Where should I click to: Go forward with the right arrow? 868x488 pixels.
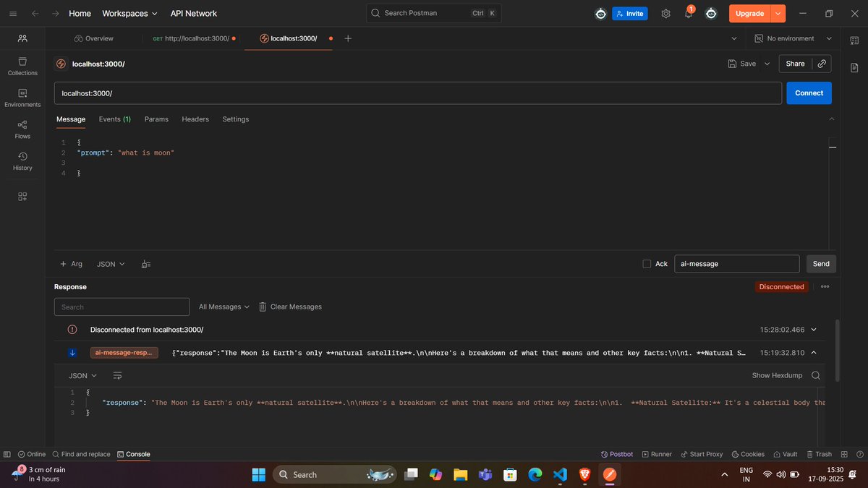coord(56,13)
